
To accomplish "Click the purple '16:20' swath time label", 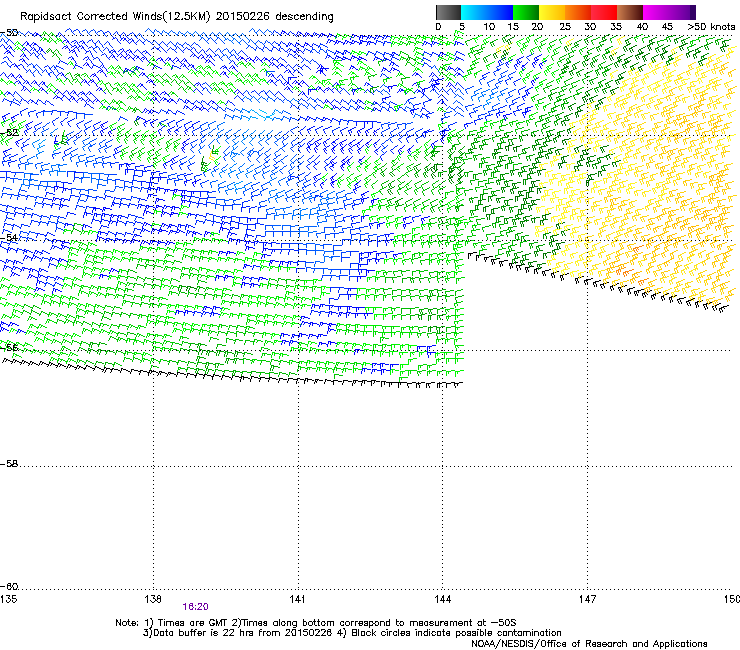I will pyautogui.click(x=195, y=607).
